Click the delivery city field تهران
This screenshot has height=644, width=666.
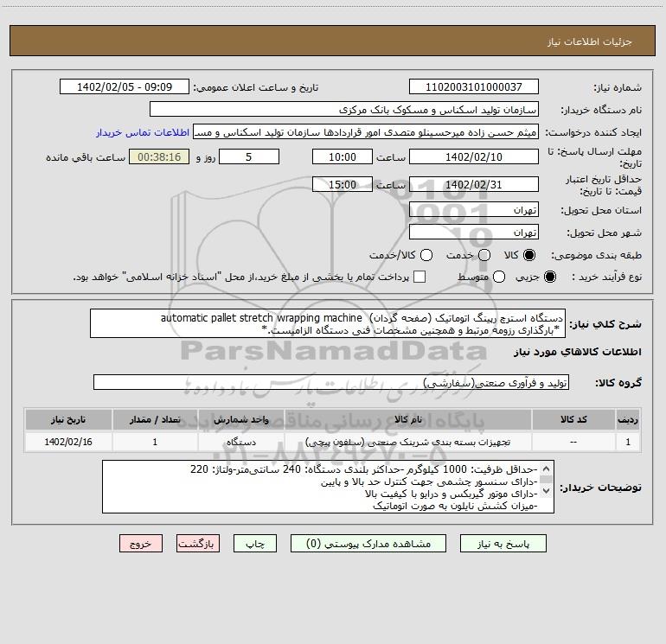(x=474, y=233)
